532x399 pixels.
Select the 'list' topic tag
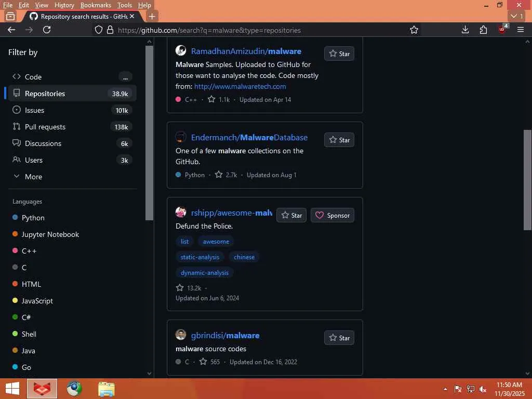point(184,242)
